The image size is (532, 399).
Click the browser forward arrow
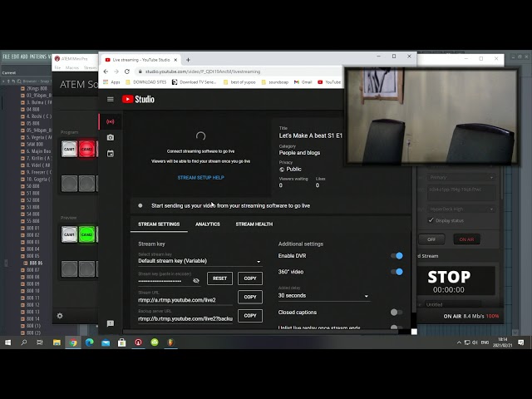pyautogui.click(x=116, y=71)
